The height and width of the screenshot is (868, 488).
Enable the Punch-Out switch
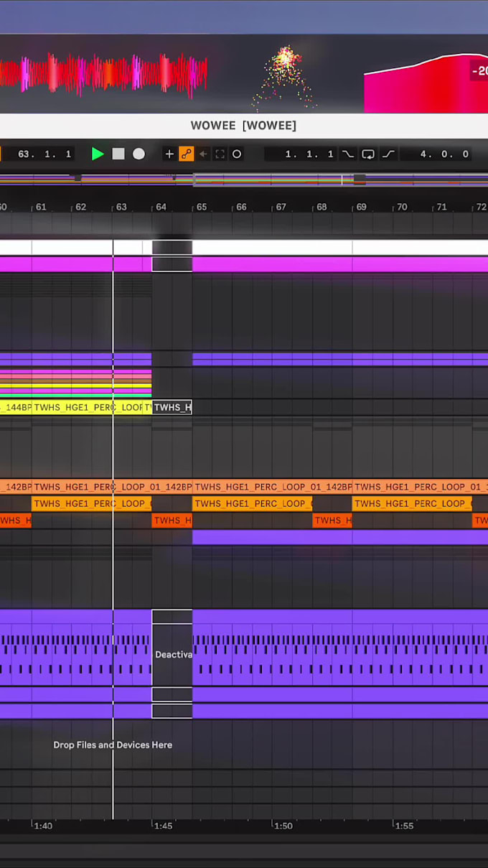pyautogui.click(x=388, y=154)
